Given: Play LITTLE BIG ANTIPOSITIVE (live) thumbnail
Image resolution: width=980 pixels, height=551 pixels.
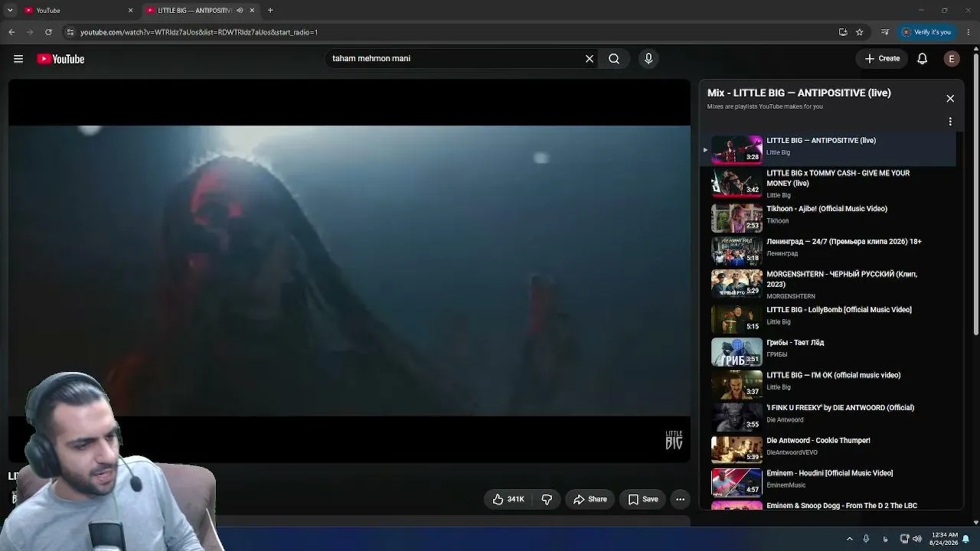Looking at the screenshot, I should point(737,150).
